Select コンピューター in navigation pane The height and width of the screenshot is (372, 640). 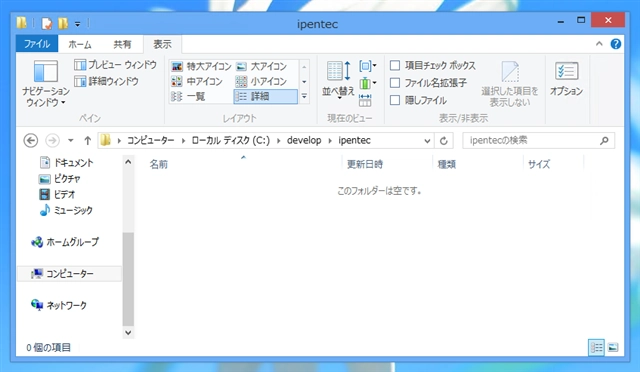69,274
